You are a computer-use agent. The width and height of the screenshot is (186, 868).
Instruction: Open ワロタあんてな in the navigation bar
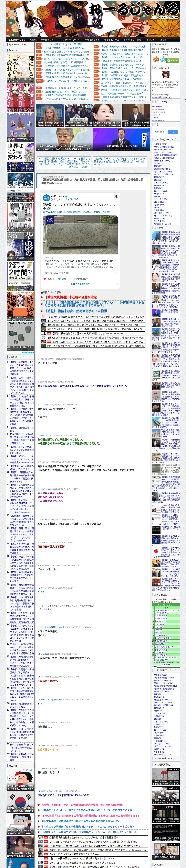pos(92,40)
